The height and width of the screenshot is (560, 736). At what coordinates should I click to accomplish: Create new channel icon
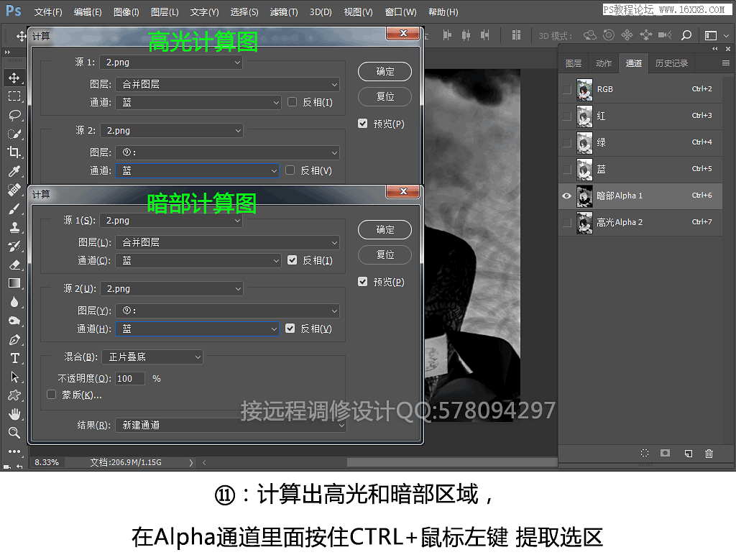(688, 454)
